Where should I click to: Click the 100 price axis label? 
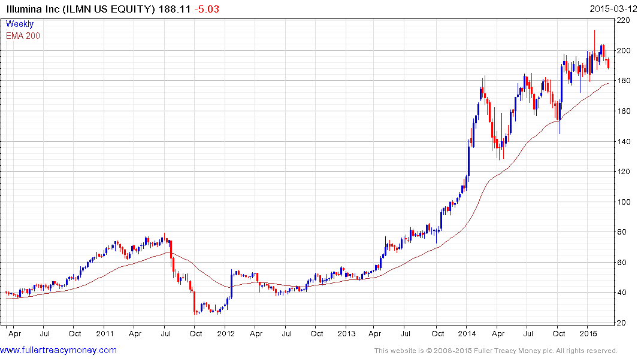(624, 202)
